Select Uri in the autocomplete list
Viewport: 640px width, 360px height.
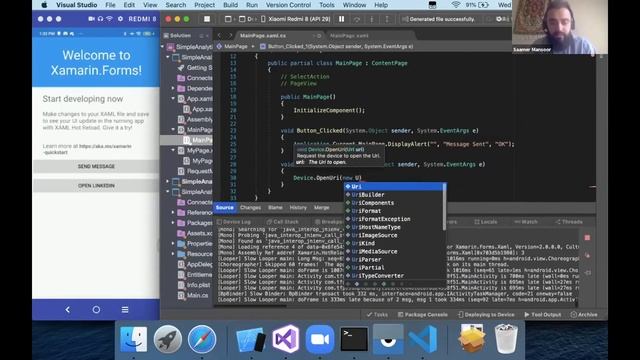394,187
